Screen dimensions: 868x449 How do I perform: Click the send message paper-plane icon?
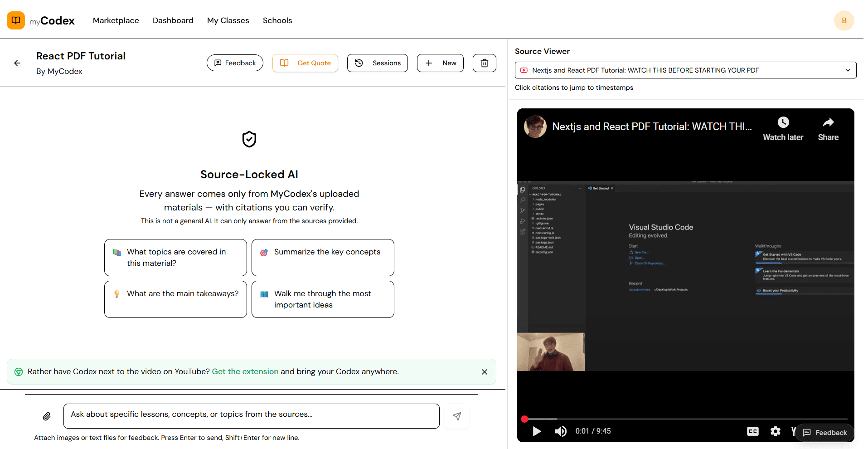point(456,416)
